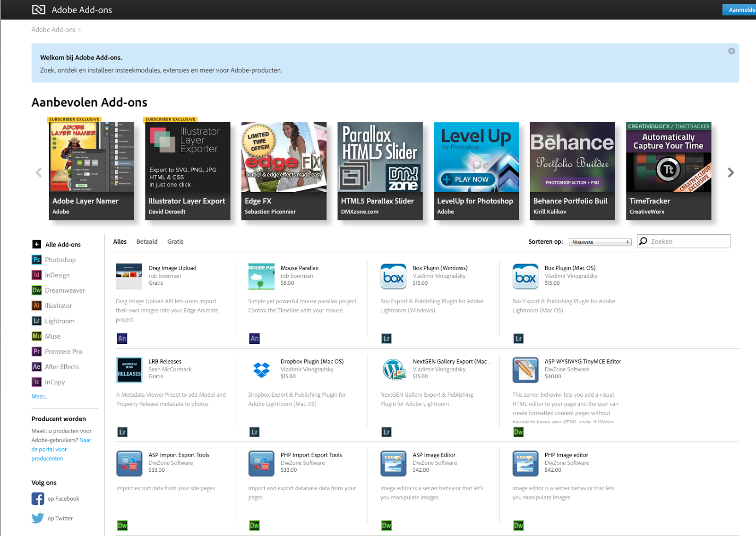Click the Muse category icon

[x=37, y=336]
